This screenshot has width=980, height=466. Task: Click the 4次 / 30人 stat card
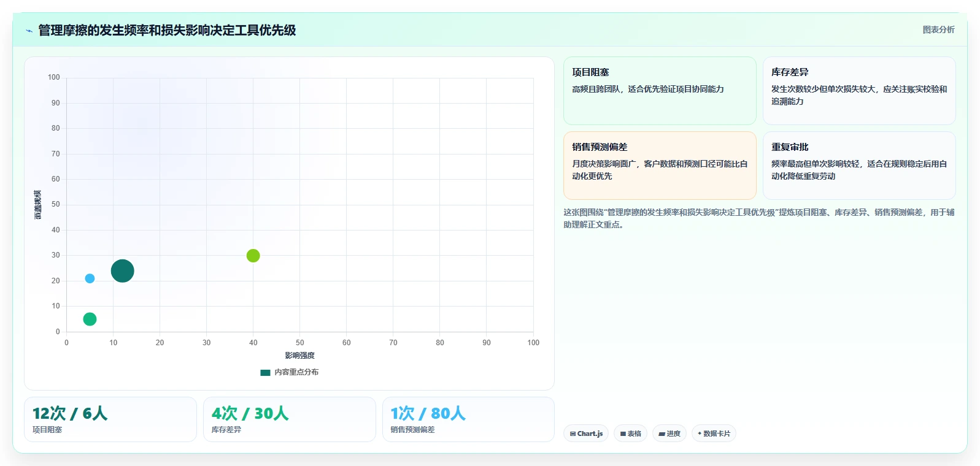[290, 419]
